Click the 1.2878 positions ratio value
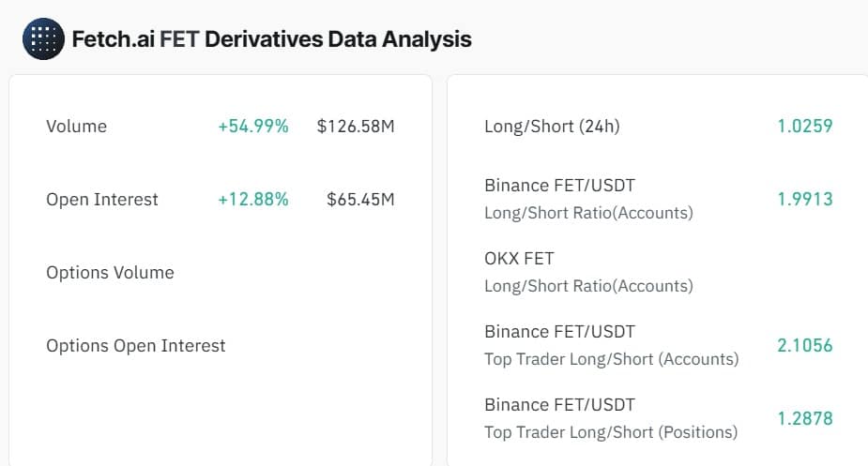The image size is (868, 466). [804, 418]
